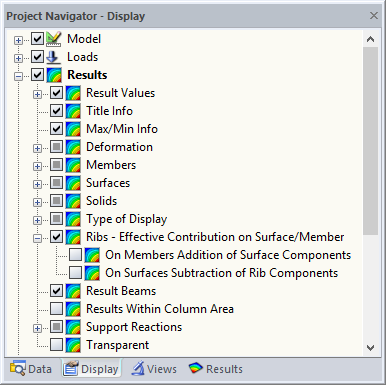Image resolution: width=386 pixels, height=385 pixels.
Task: Toggle the Type of Display checkbox
Action: coord(56,219)
